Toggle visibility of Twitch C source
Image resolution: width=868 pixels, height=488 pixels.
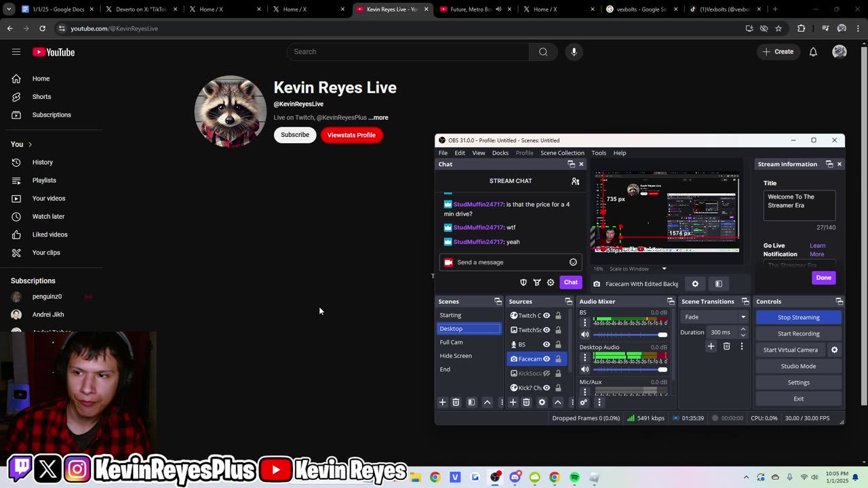[x=547, y=316]
